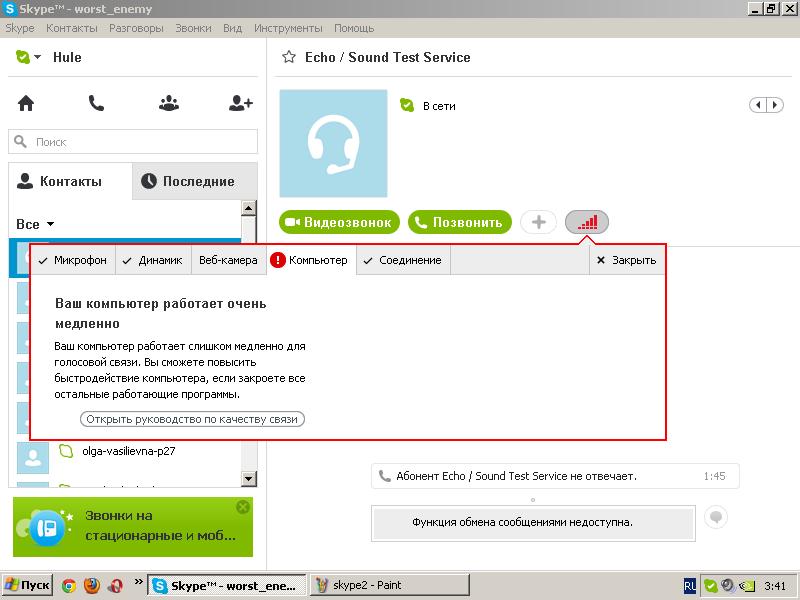Select olga-vasilievna-p27 contact avatar
The width and height of the screenshot is (800, 600).
33,458
